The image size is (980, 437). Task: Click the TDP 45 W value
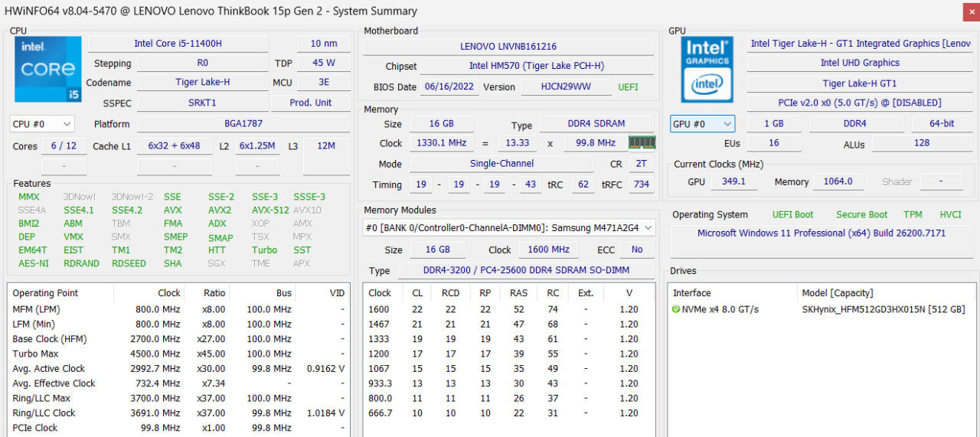point(324,63)
